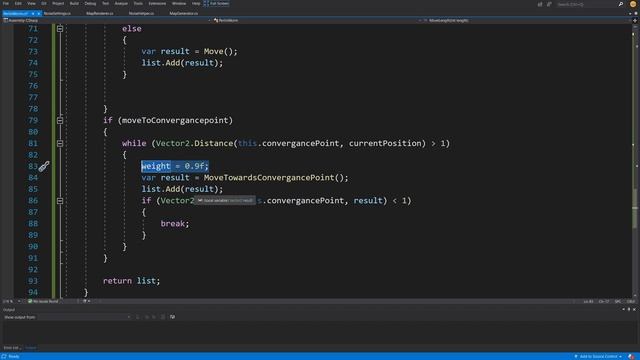Screen dimensions: 640x360
Task: Open the Tools menu
Action: (x=138, y=4)
